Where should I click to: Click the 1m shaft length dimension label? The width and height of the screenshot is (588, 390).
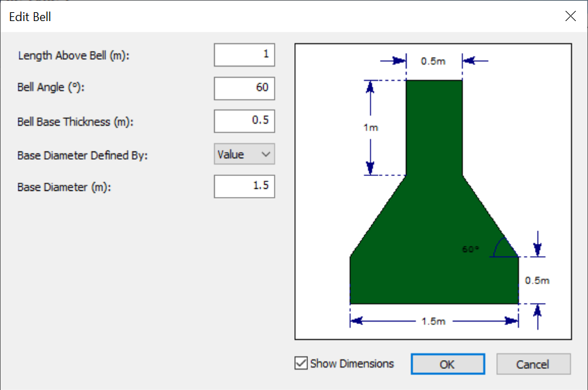(370, 128)
